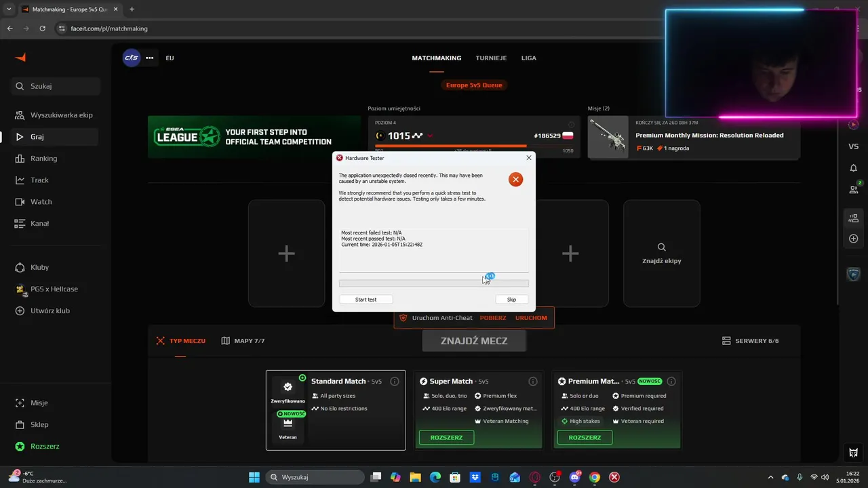Open Discord from the taskbar

(x=575, y=477)
